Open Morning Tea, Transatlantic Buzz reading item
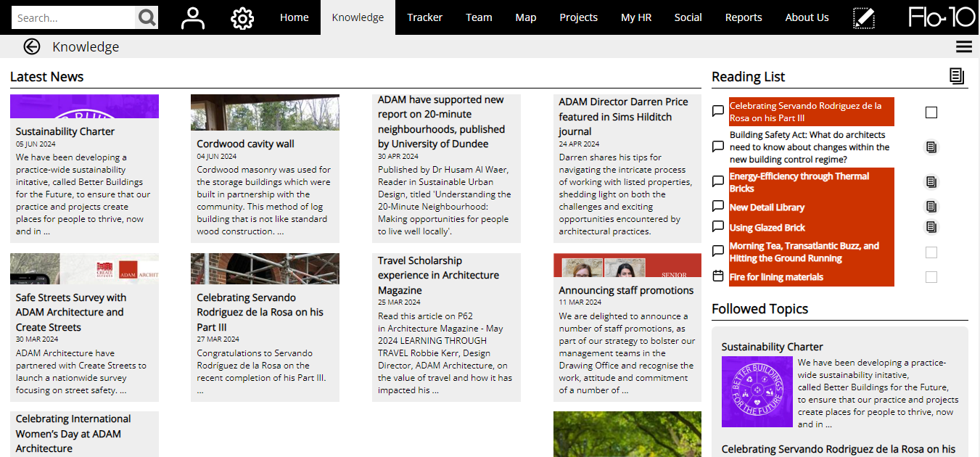The width and height of the screenshot is (980, 457). 804,252
